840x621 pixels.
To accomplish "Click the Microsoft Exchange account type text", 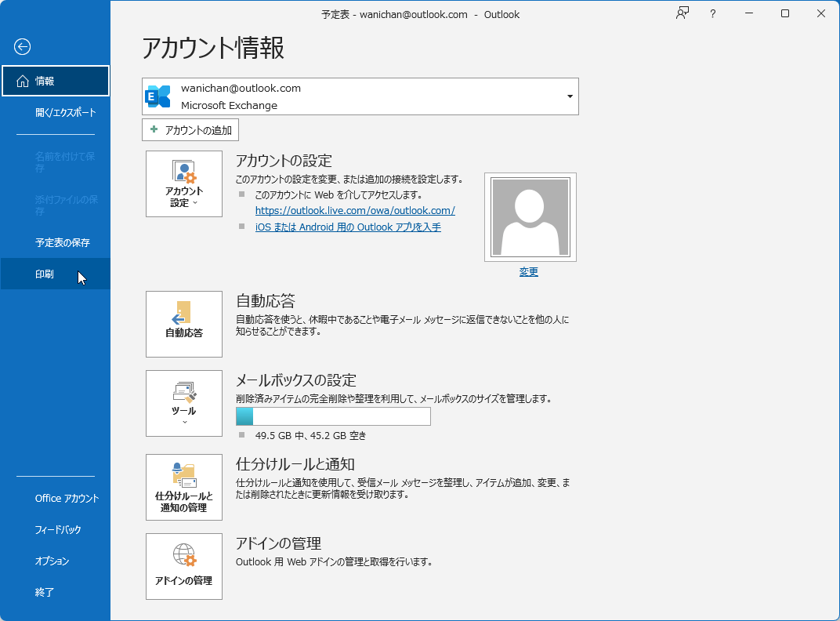I will pos(230,105).
